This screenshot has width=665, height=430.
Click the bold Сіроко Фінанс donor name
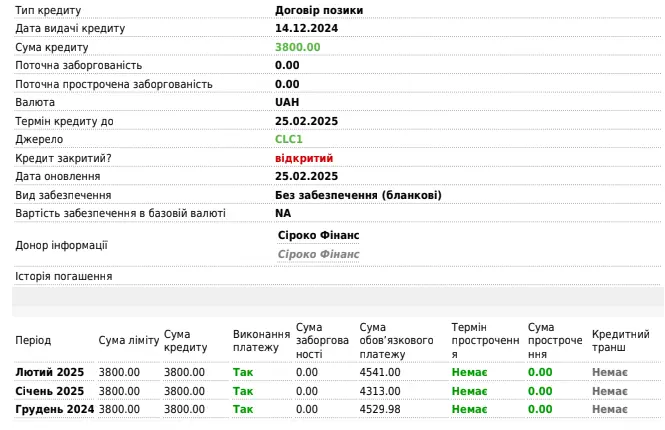(x=318, y=235)
